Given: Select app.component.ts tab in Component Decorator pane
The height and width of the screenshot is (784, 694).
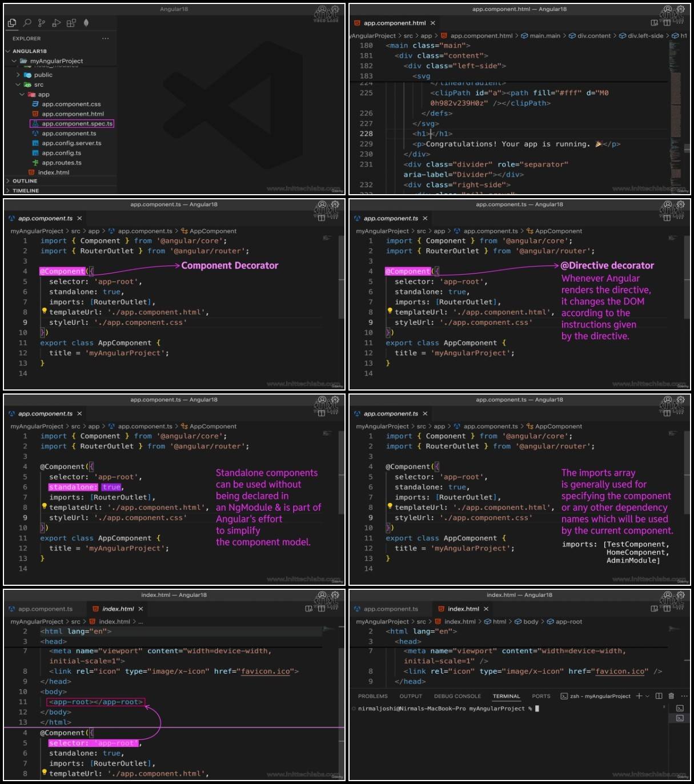Looking at the screenshot, I should click(45, 218).
